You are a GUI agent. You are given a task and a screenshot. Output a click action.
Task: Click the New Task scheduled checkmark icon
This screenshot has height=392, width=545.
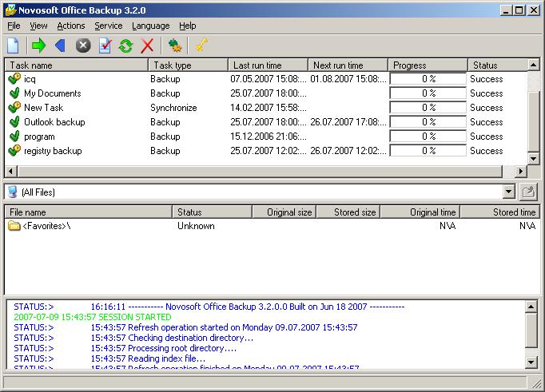pos(14,107)
